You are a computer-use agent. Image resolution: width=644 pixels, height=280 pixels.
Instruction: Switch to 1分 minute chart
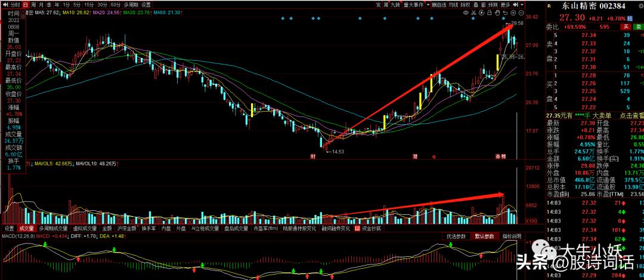point(66,5)
